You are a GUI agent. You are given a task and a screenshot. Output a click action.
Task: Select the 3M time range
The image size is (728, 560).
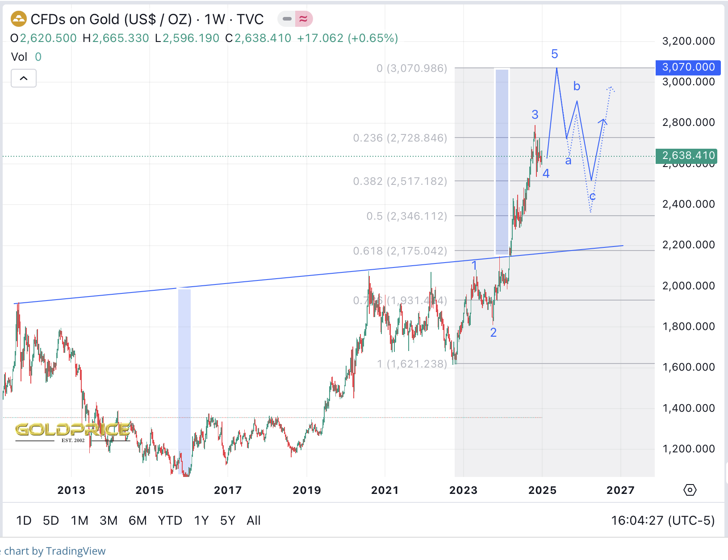pyautogui.click(x=109, y=520)
